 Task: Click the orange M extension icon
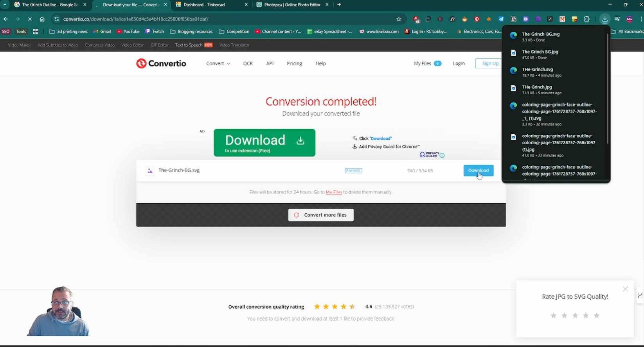(x=562, y=19)
